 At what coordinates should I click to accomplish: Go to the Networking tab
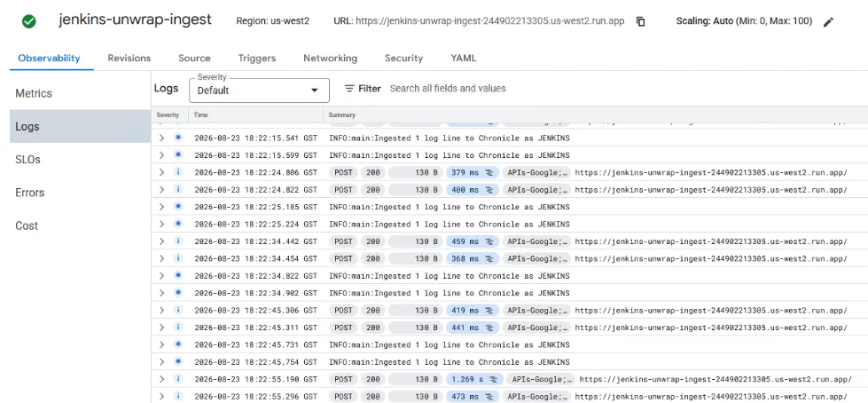(x=331, y=59)
